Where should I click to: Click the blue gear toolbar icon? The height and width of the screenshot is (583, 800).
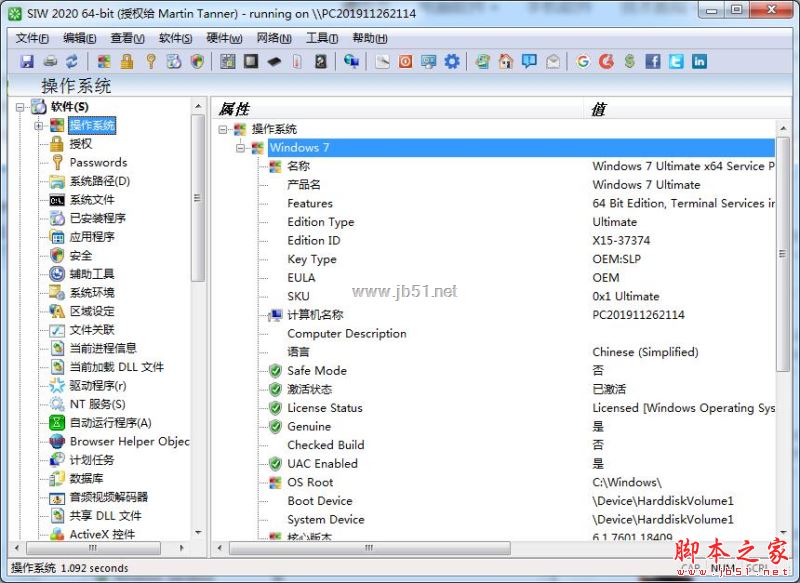452,62
